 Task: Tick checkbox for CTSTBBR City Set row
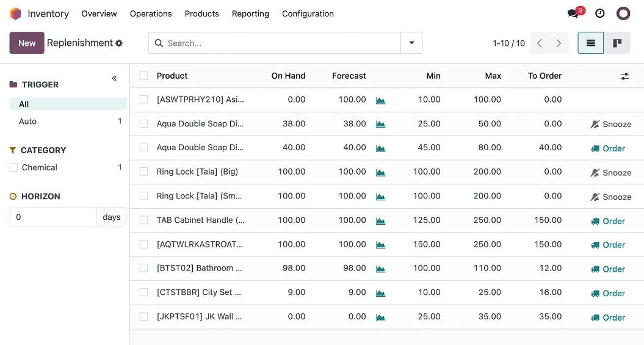click(x=143, y=292)
